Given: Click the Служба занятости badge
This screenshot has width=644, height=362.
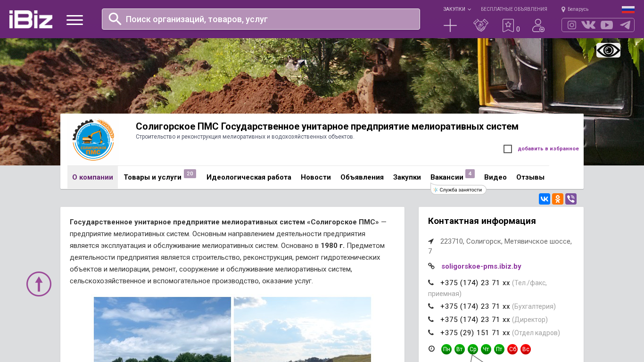Looking at the screenshot, I should point(458,189).
